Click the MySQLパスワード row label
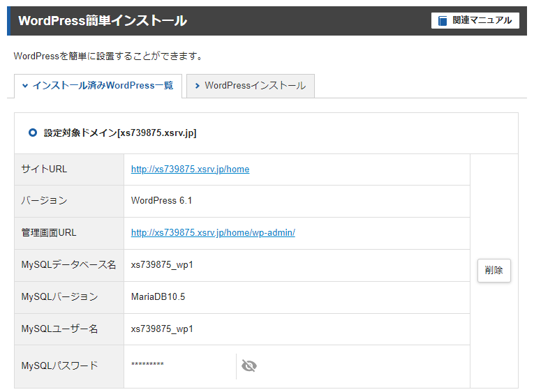The image size is (534, 392). click(59, 365)
